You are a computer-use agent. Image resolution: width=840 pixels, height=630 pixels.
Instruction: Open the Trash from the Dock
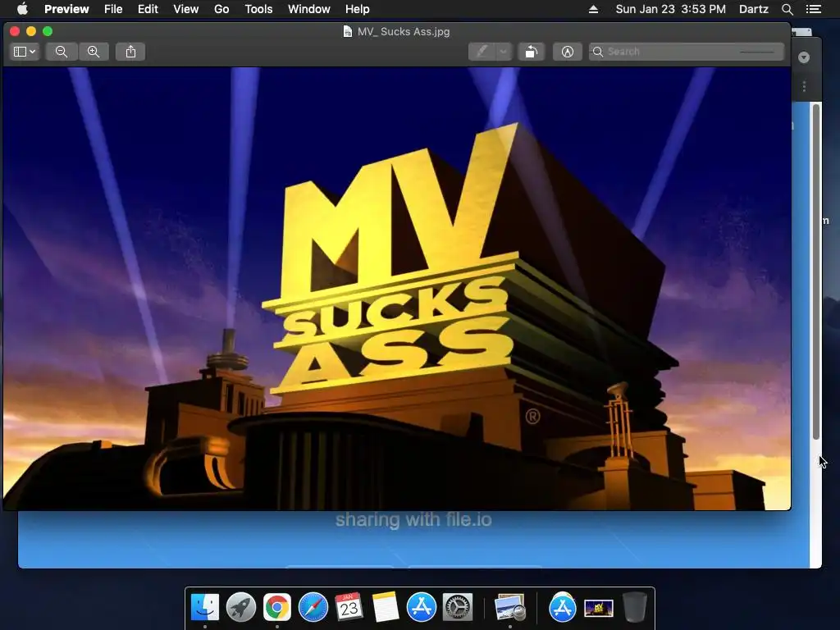click(x=635, y=608)
